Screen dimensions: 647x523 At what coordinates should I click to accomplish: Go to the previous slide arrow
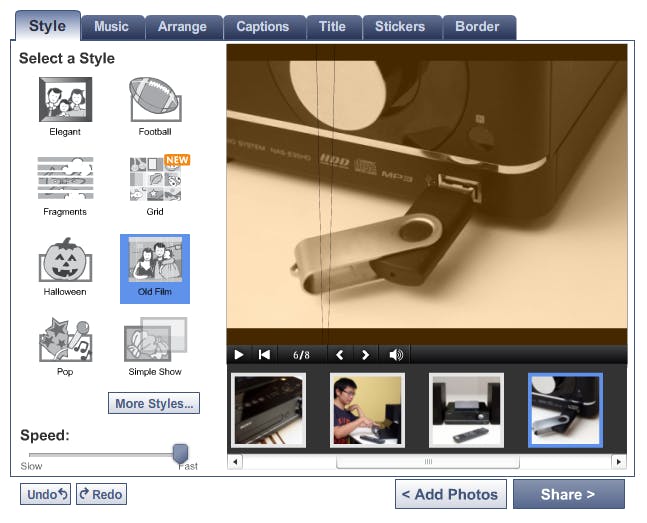click(340, 354)
